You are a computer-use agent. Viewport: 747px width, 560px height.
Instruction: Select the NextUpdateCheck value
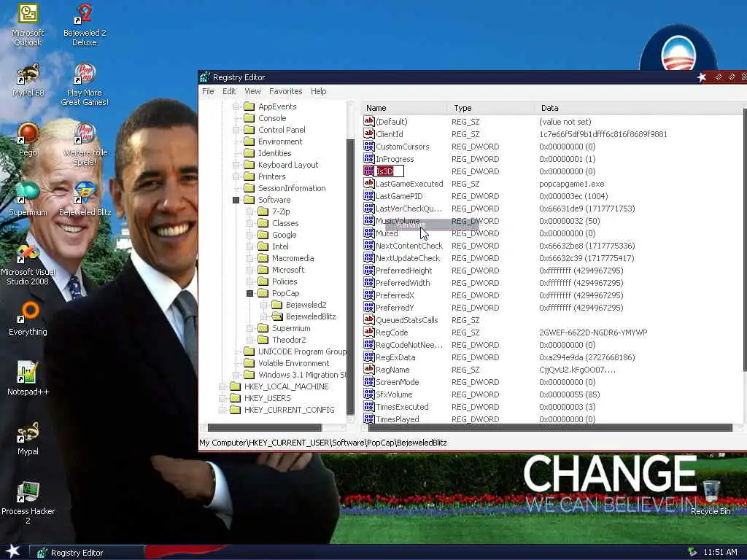coord(408,258)
